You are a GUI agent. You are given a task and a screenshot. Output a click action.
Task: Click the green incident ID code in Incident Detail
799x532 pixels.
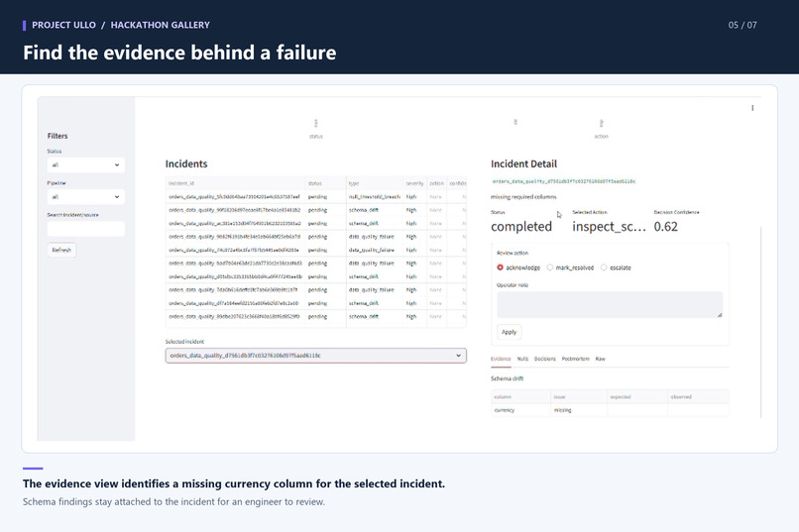pos(564,181)
